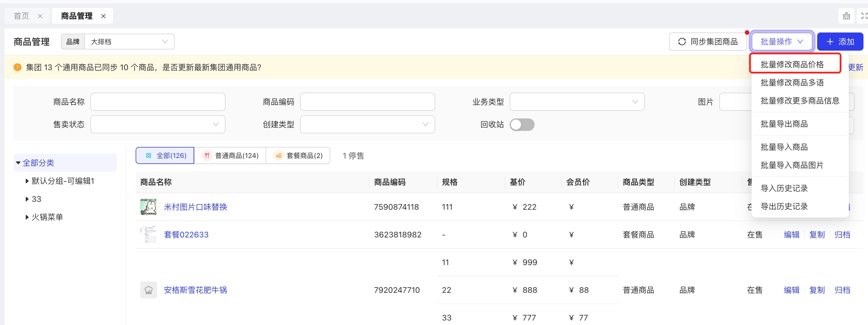Toggle the 批量操作 dropdown button
The width and height of the screenshot is (868, 325).
coord(782,42)
